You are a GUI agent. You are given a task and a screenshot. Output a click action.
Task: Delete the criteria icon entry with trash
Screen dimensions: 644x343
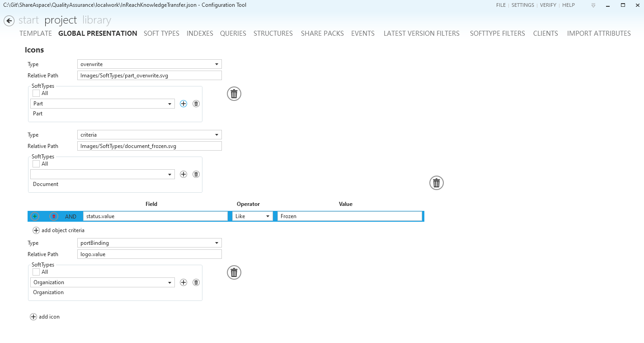coord(436,183)
